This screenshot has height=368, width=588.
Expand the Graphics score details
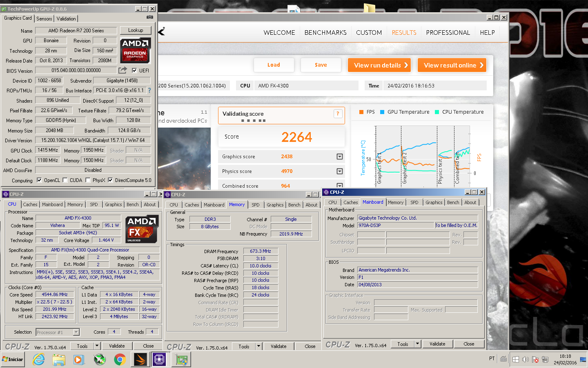(339, 157)
